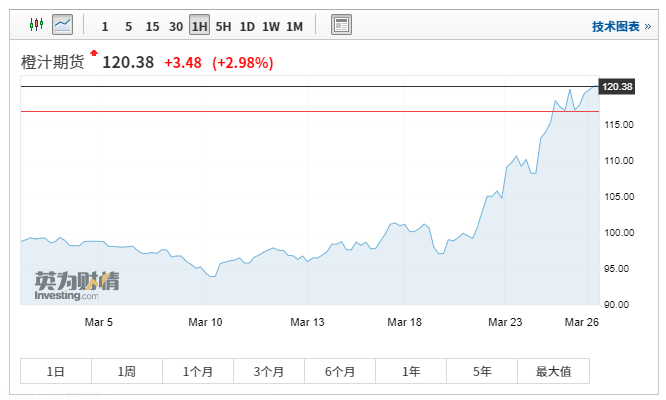Switch to the 6个月 range
This screenshot has width=666, height=400.
click(x=340, y=371)
